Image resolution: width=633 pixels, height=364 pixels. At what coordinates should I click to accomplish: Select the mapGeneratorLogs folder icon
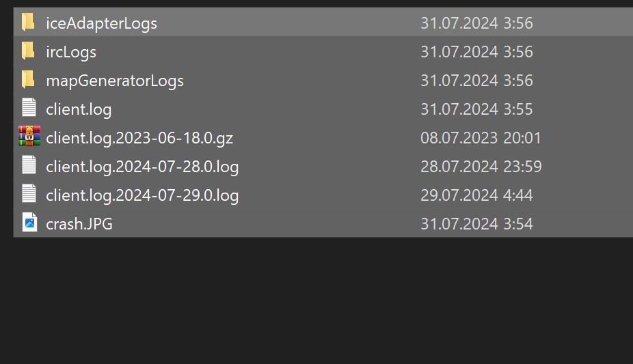click(x=28, y=79)
